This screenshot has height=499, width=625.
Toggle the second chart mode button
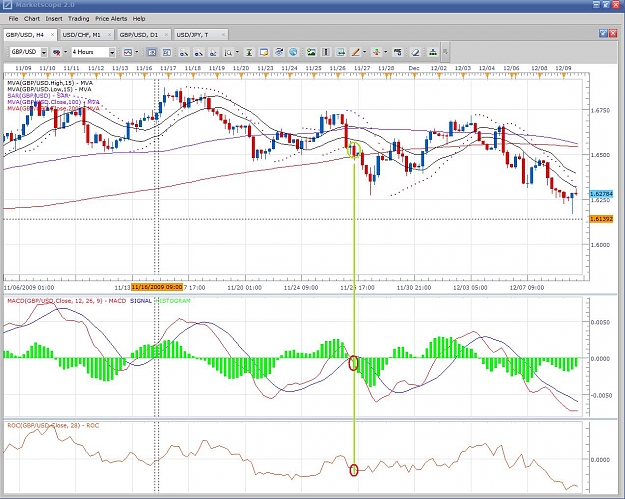pyautogui.click(x=167, y=52)
